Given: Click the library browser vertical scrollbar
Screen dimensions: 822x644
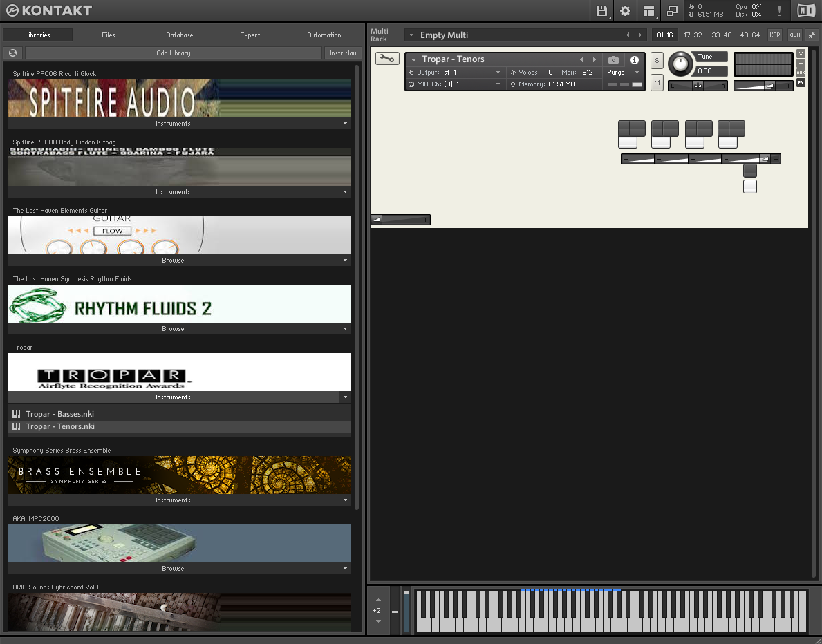Looking at the screenshot, I should click(x=357, y=287).
